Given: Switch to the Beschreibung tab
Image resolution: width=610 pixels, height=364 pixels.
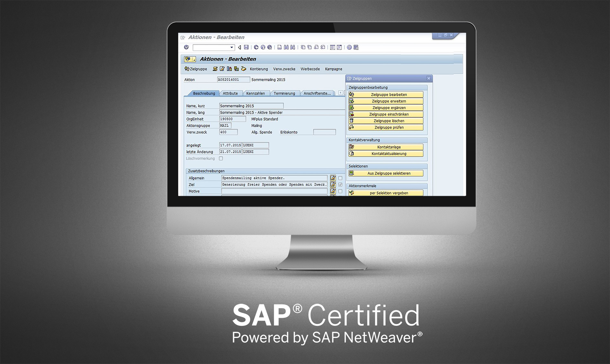Looking at the screenshot, I should 204,93.
